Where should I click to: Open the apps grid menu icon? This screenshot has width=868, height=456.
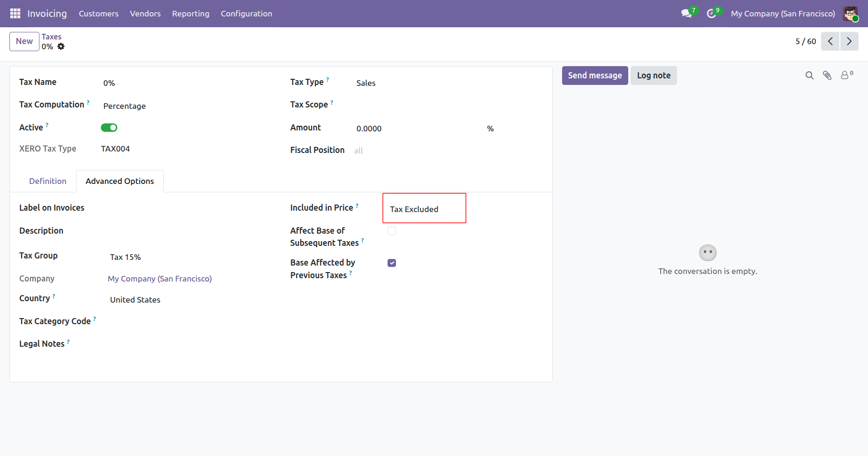tap(15, 14)
